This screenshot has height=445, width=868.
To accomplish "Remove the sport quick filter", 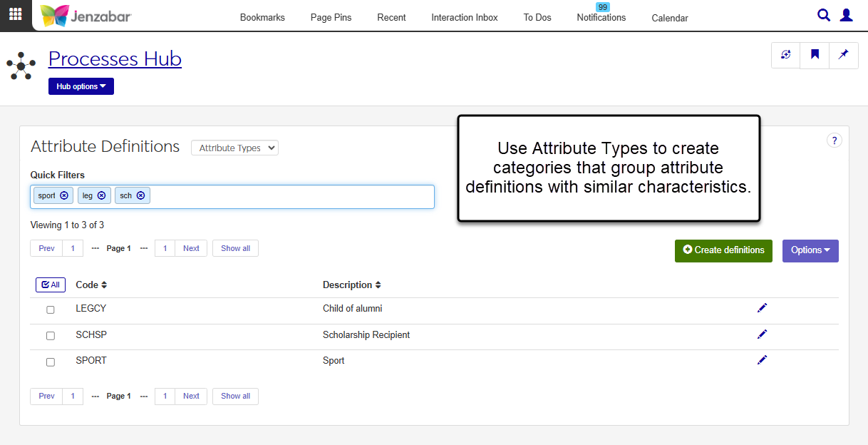I will (64, 195).
